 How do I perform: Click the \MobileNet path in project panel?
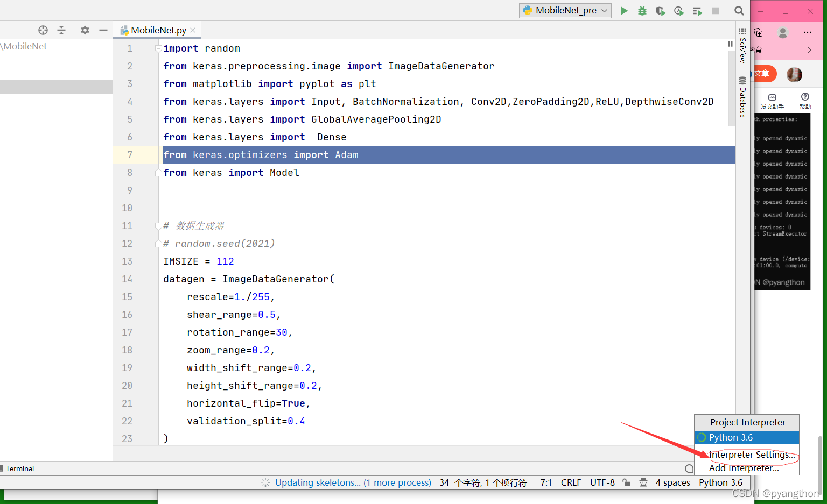click(x=24, y=46)
